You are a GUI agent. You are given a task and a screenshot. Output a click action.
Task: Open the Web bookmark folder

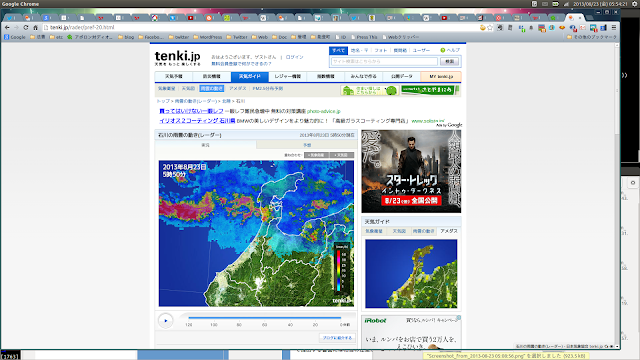click(x=260, y=37)
